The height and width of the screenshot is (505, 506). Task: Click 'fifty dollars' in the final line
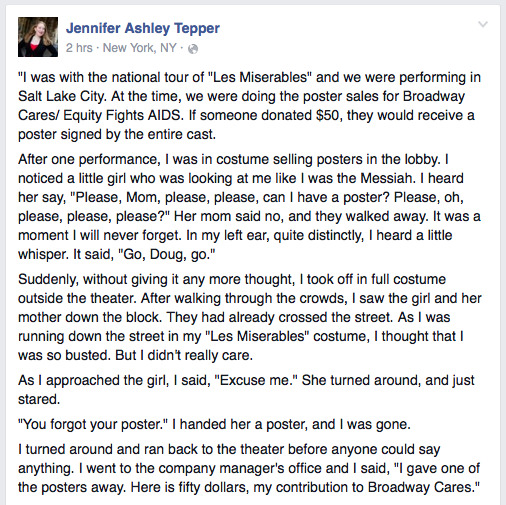[212, 487]
